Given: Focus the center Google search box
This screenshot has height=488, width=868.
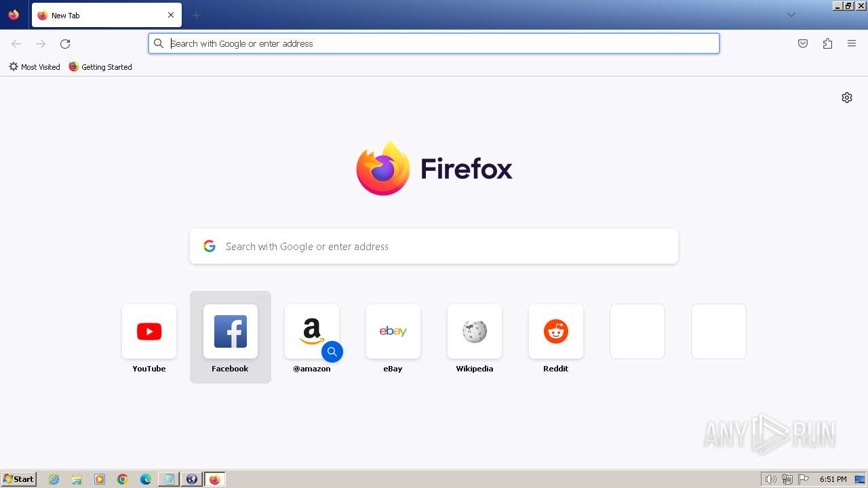Looking at the screenshot, I should pos(434,246).
